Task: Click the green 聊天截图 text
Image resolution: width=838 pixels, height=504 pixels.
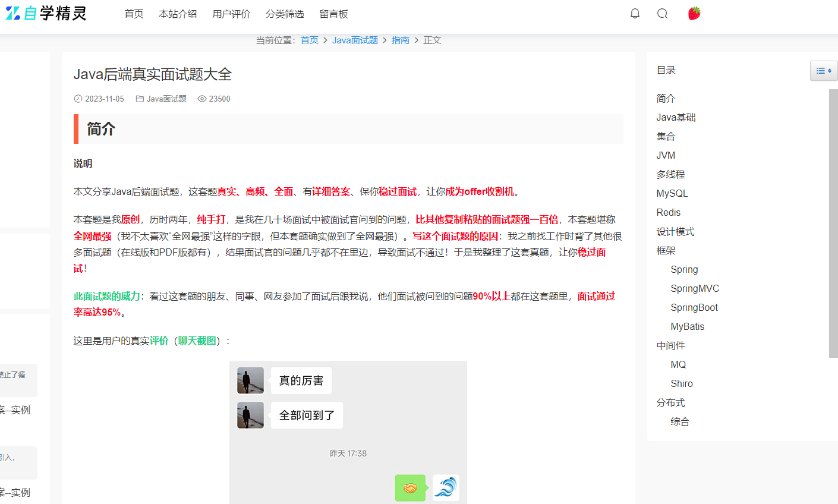Action: click(197, 341)
